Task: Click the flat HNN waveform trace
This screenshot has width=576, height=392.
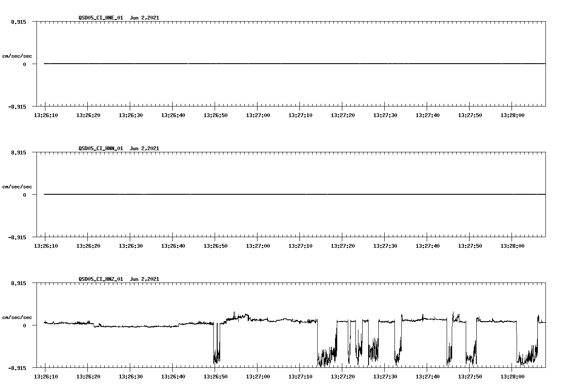Action: (x=294, y=194)
